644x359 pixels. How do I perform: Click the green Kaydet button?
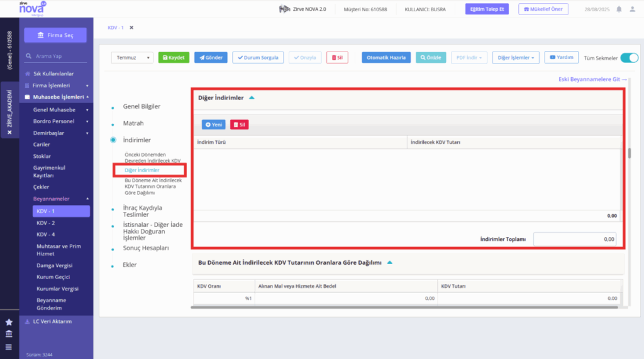click(174, 57)
